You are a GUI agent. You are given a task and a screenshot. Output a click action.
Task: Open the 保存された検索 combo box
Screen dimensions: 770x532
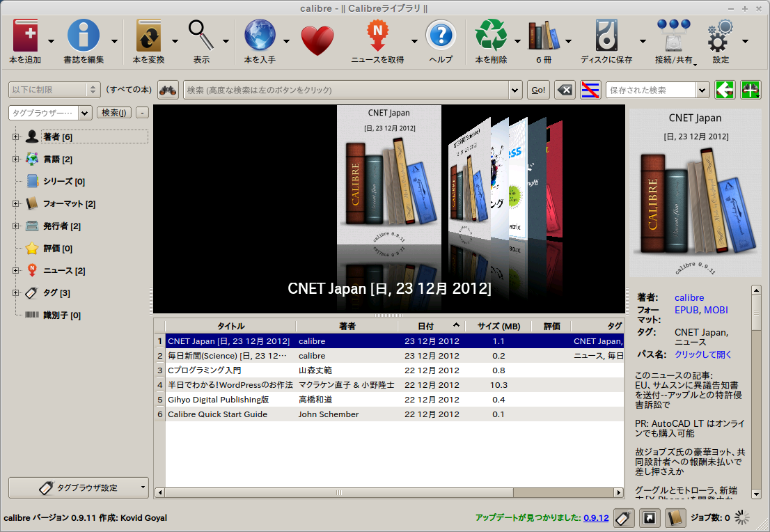click(x=657, y=90)
